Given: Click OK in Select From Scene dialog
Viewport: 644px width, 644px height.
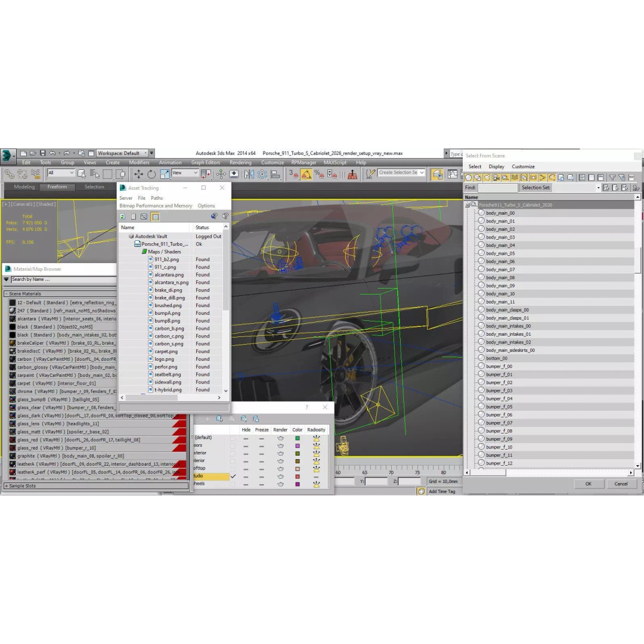Looking at the screenshot, I should coord(588,484).
